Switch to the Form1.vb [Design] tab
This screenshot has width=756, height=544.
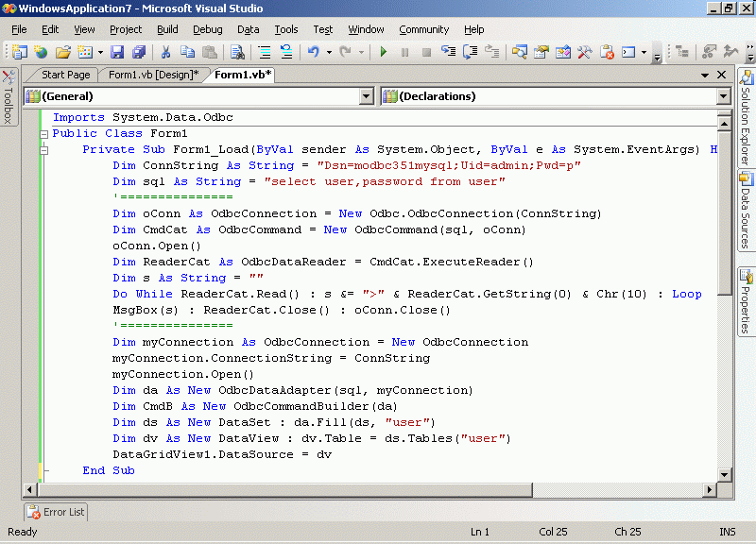click(x=153, y=75)
